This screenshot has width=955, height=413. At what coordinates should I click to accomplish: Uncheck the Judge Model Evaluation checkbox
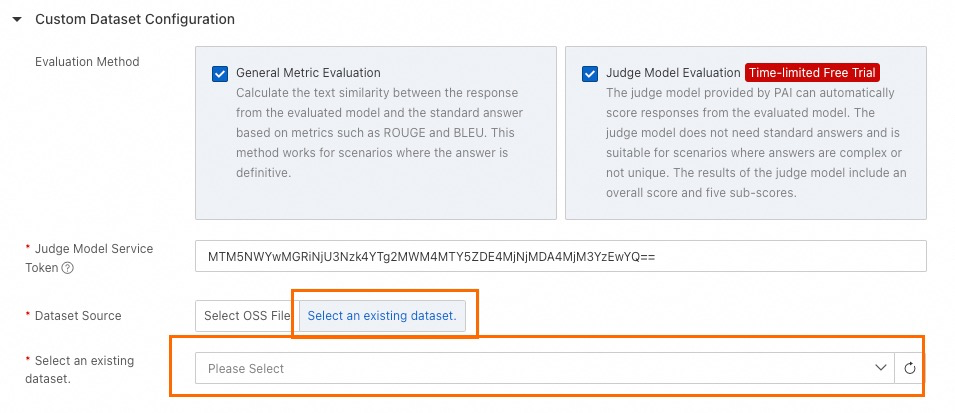pos(590,74)
